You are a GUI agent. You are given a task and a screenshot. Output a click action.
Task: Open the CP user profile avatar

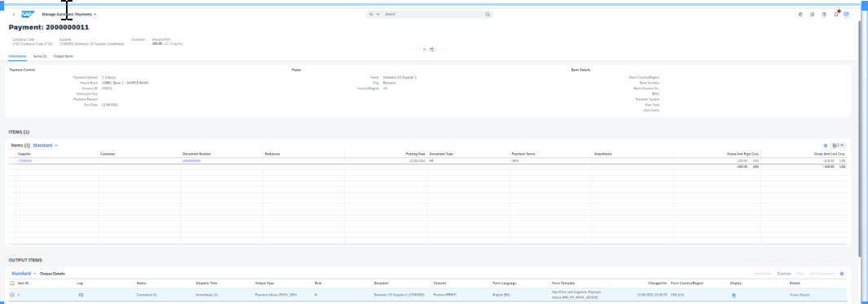coord(846,15)
